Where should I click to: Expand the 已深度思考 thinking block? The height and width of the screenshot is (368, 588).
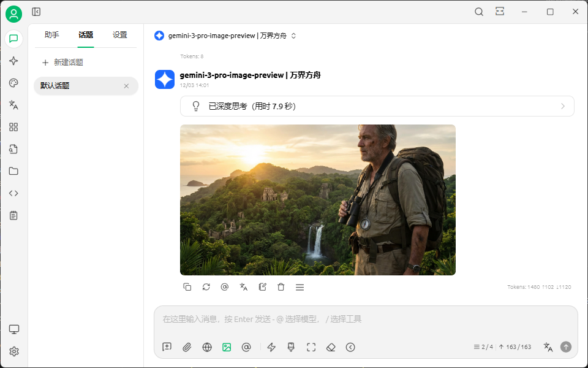pyautogui.click(x=377, y=106)
